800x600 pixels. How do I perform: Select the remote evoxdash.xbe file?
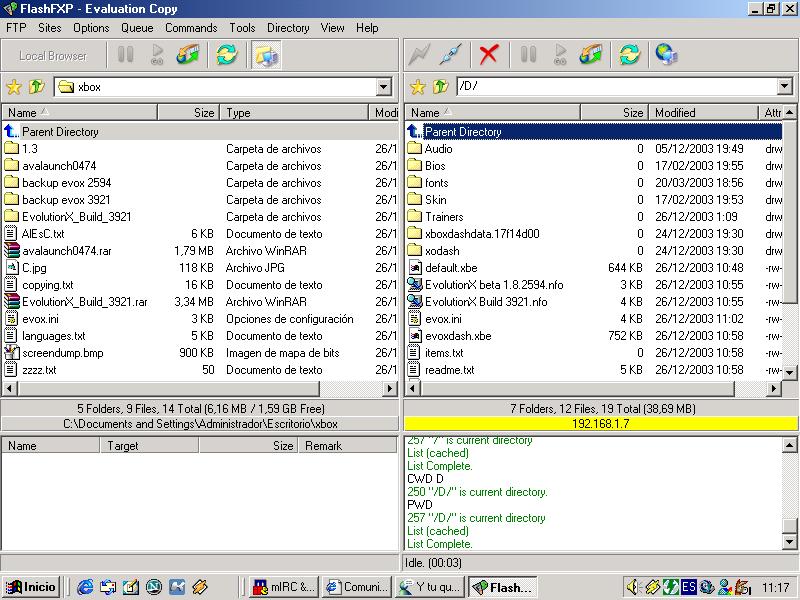(x=458, y=336)
